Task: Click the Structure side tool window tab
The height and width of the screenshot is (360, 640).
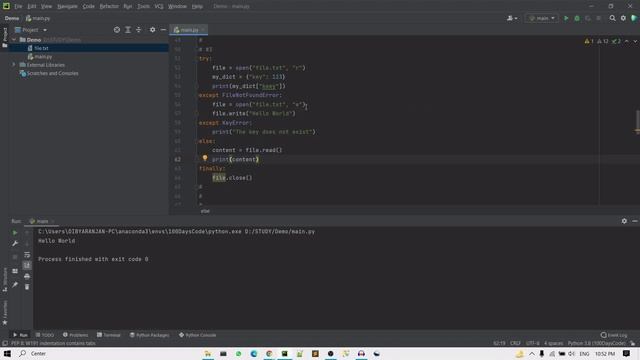Action: 5,280
